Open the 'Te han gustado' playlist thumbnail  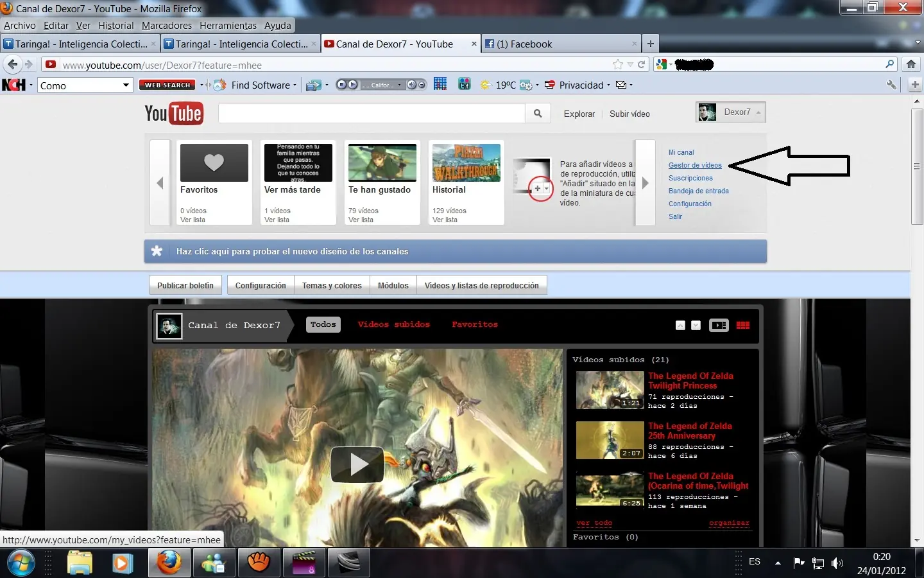(382, 162)
